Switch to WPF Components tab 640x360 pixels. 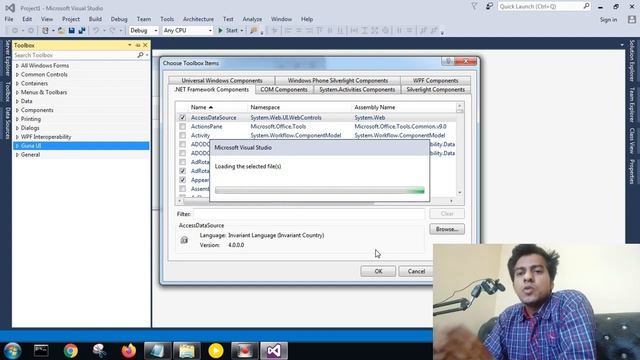click(x=436, y=81)
